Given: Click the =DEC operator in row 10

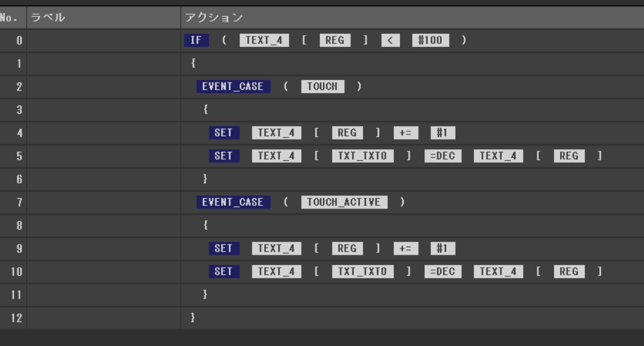Looking at the screenshot, I should 442,272.
